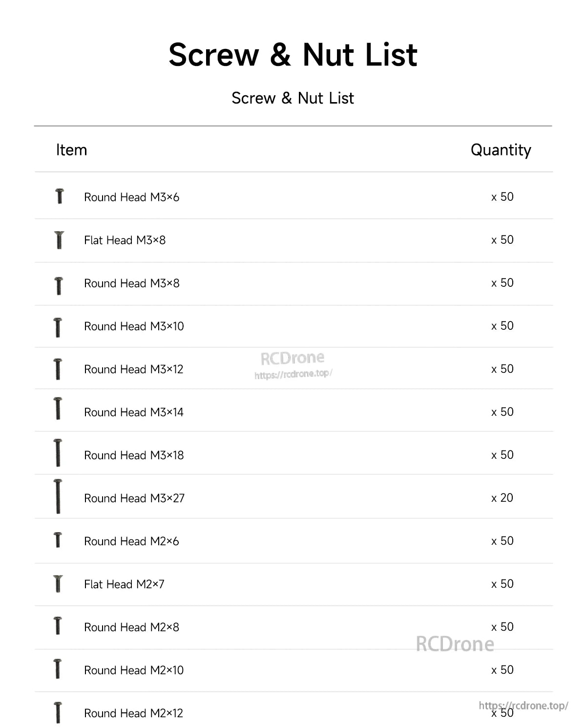Click the "x 20" quantity value
This screenshot has height=728, width=586.
pyautogui.click(x=502, y=498)
